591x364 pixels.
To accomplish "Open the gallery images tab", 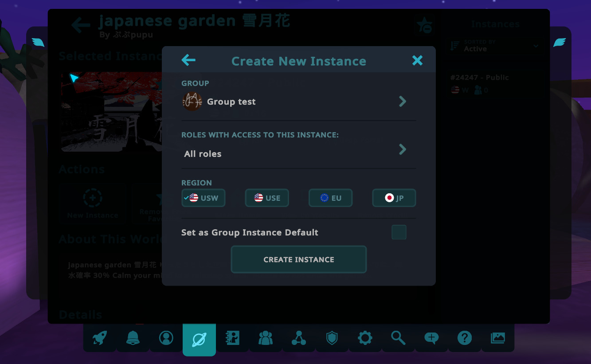I will [x=497, y=339].
